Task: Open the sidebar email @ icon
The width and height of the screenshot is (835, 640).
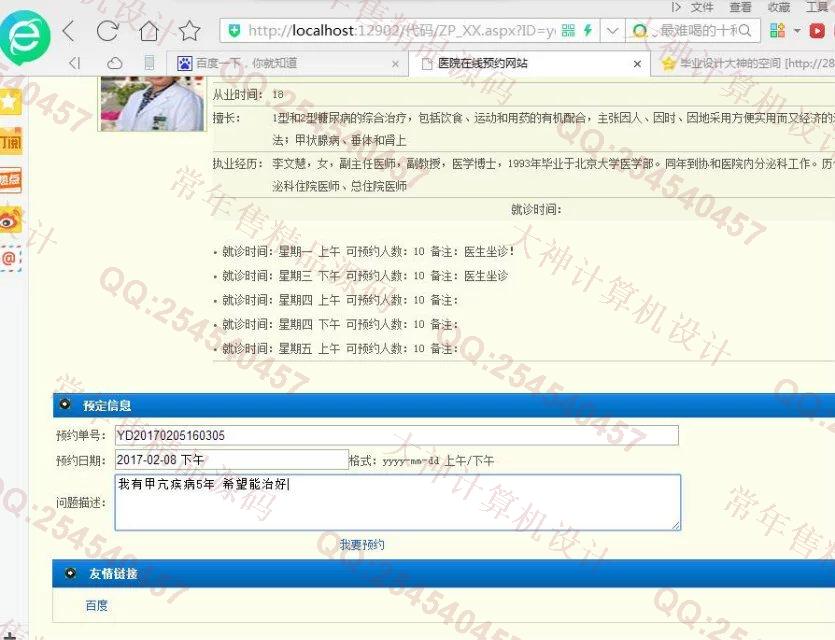Action: click(x=10, y=259)
